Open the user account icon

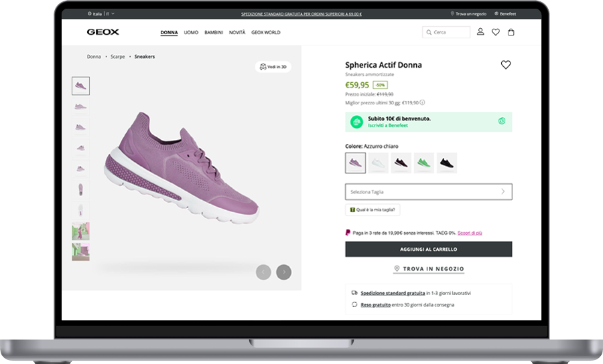[x=480, y=32]
